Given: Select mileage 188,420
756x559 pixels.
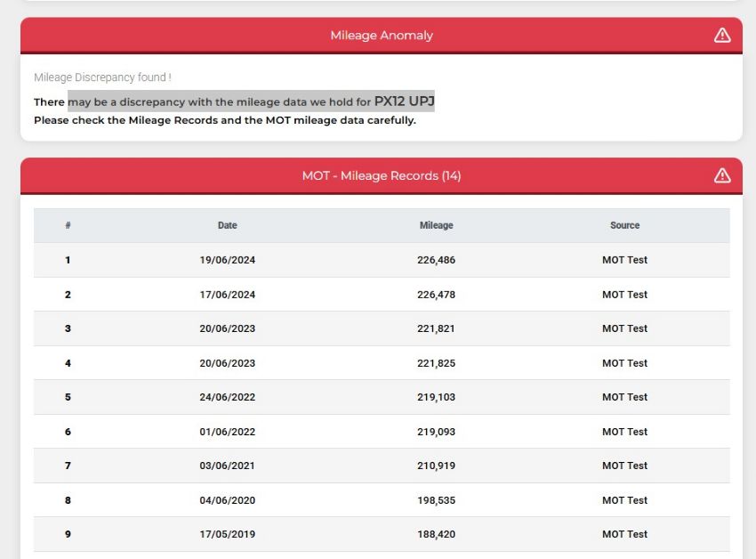Looking at the screenshot, I should (x=437, y=534).
